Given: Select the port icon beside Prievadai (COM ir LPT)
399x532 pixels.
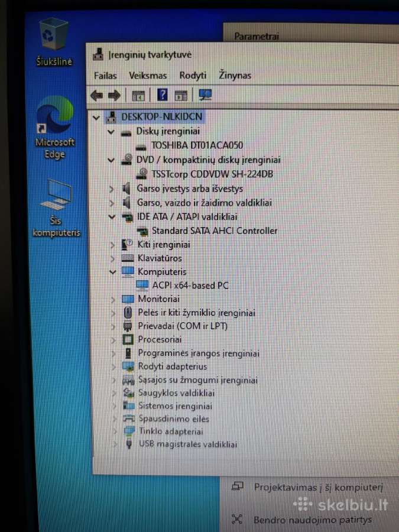Looking at the screenshot, I should (x=128, y=326).
